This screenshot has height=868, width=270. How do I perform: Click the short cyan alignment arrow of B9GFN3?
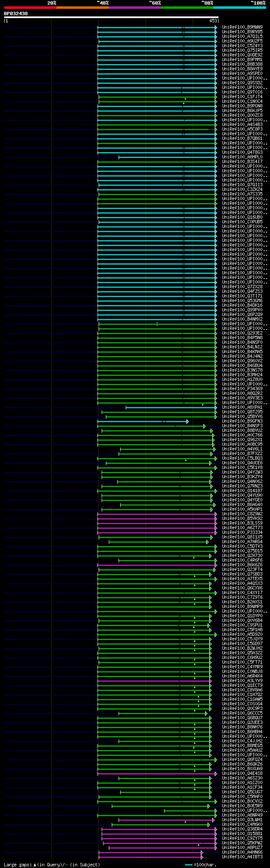[x=143, y=421]
